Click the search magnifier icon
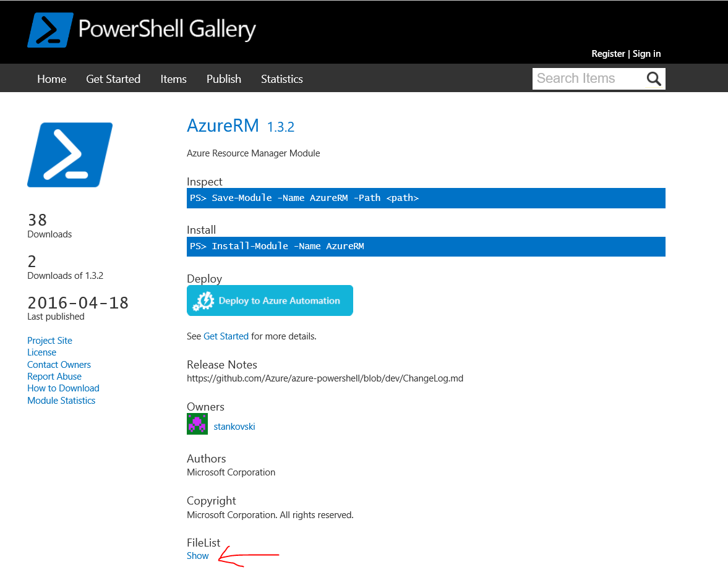This screenshot has width=728, height=575. coord(653,79)
